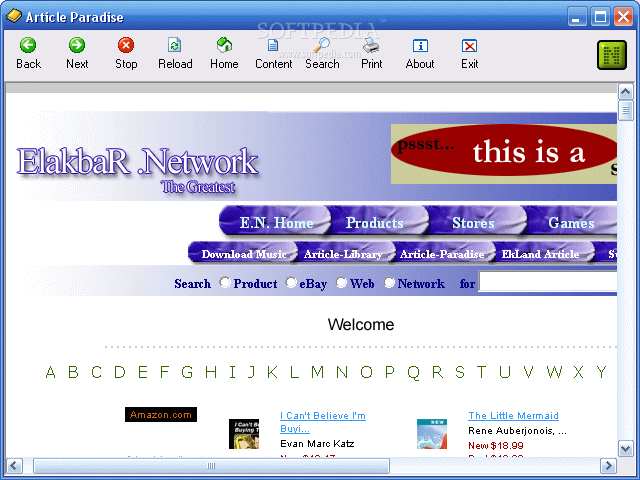Screen dimensions: 640x480
Task: Select the Network search radio button
Action: coord(389,282)
